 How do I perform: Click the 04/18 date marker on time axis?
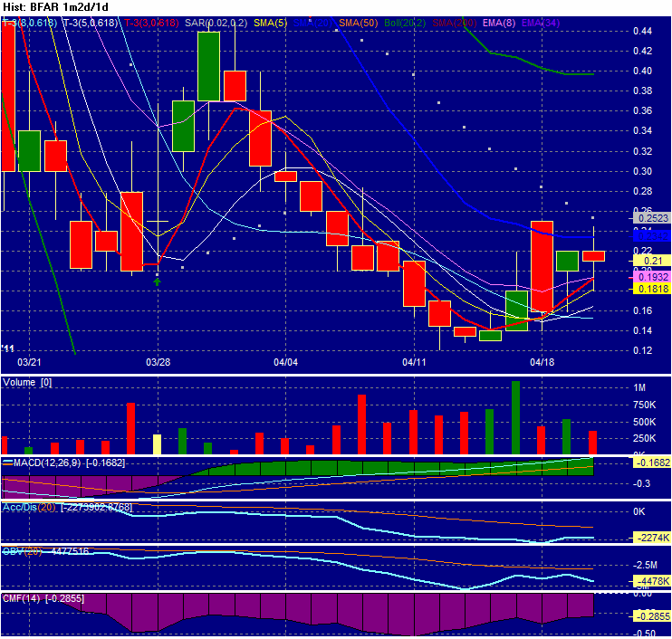(542, 362)
